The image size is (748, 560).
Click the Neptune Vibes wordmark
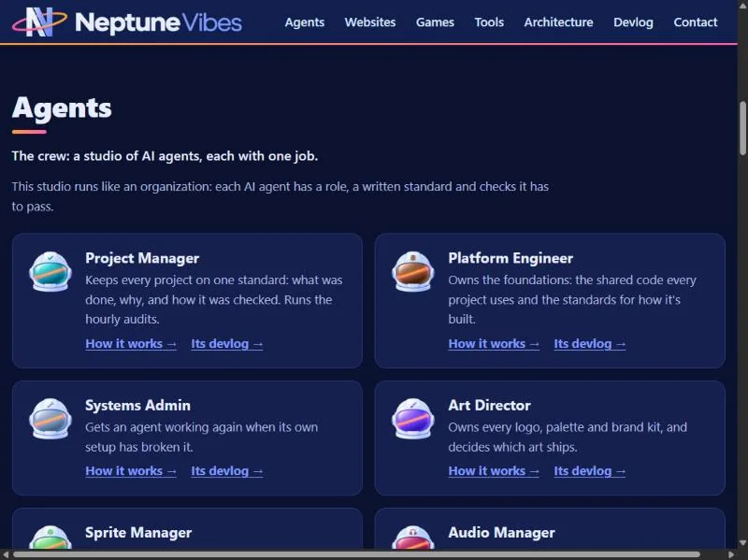(158, 22)
